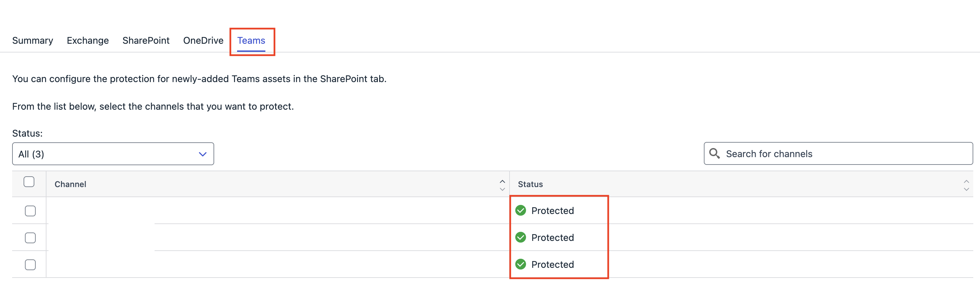Check the third channel row checkbox
Screen dimensions: 980x288
click(30, 265)
